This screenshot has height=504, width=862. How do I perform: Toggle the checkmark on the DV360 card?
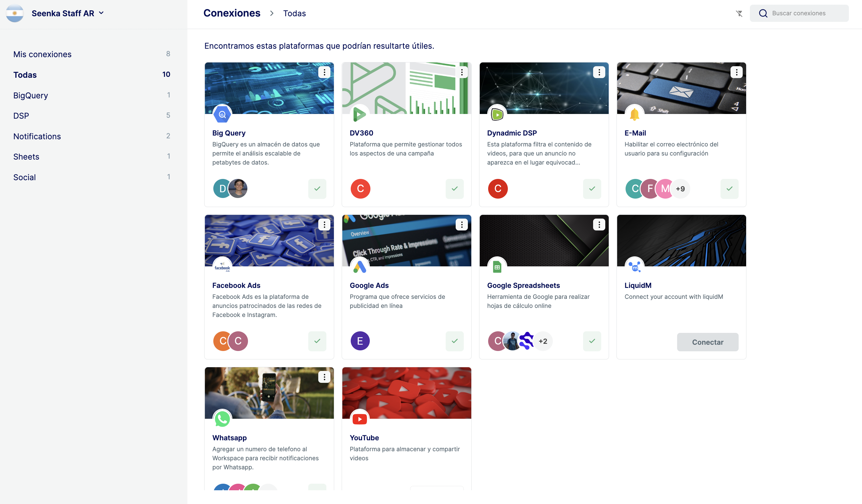pyautogui.click(x=454, y=188)
